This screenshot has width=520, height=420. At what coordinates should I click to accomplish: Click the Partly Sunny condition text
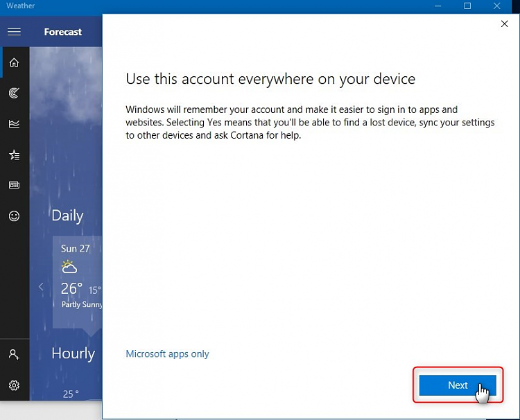[82, 305]
